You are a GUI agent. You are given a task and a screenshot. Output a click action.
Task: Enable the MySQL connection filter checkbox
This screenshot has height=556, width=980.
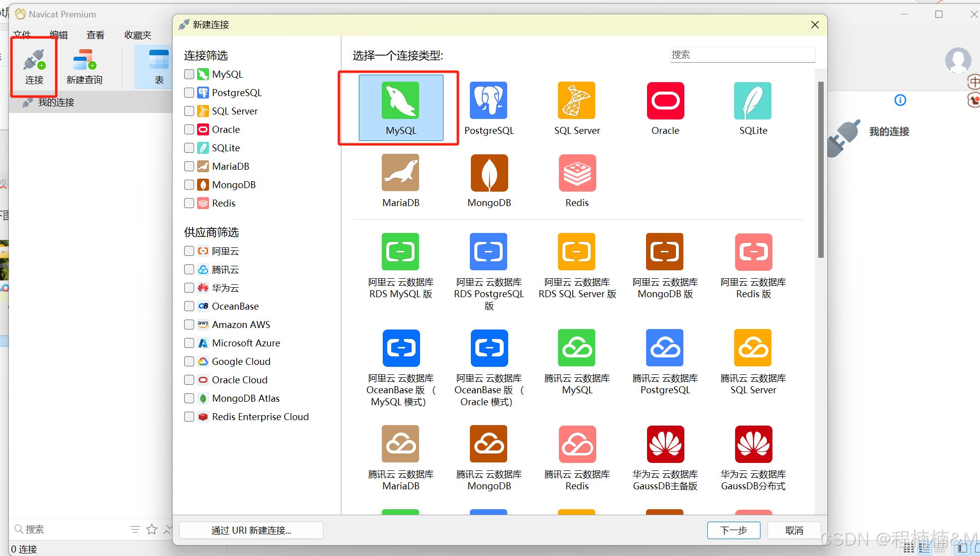tap(189, 74)
